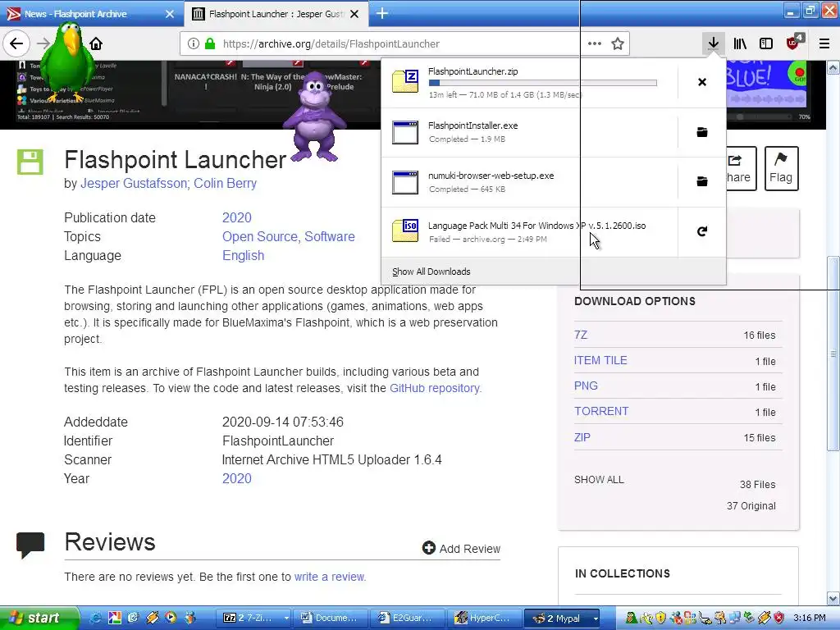Open the Library bookshelf icon

(740, 43)
